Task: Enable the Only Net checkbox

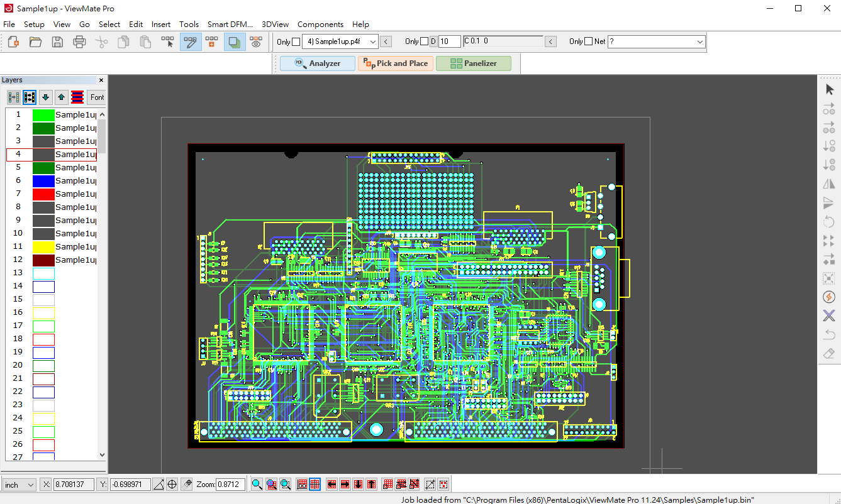Action: pos(588,41)
